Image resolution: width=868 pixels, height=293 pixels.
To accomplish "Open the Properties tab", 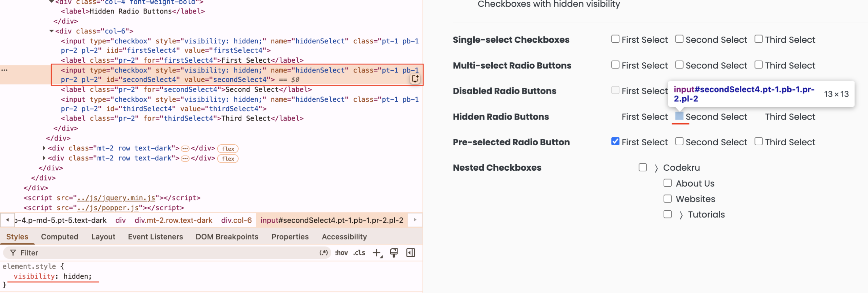I will [290, 237].
